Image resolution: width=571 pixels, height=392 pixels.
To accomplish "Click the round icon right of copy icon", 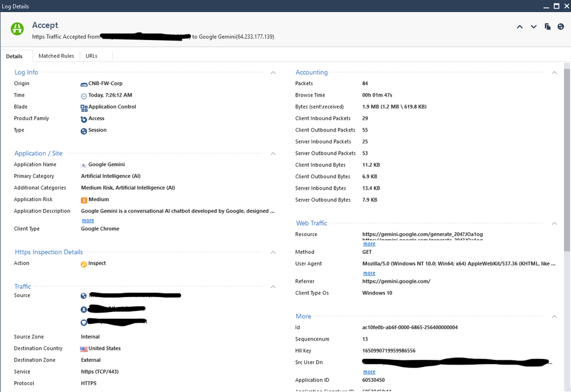I will pyautogui.click(x=561, y=26).
